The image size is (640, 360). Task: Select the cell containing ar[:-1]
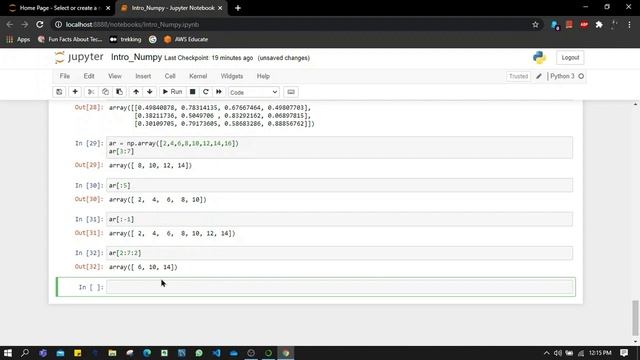[x=340, y=219]
